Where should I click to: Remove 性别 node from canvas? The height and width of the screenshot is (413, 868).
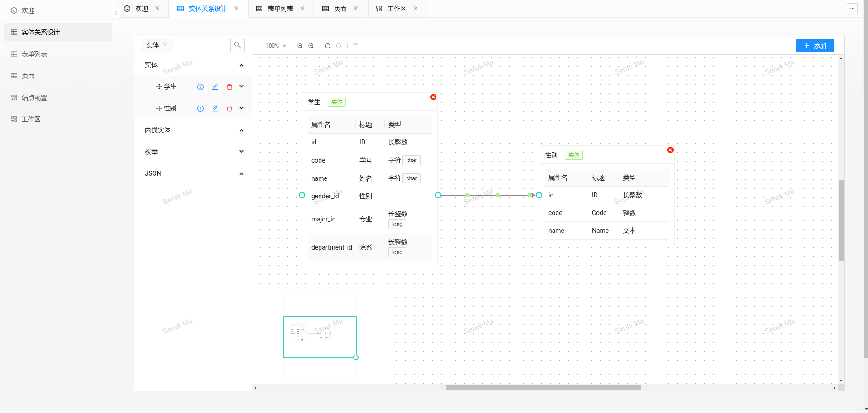pos(670,150)
